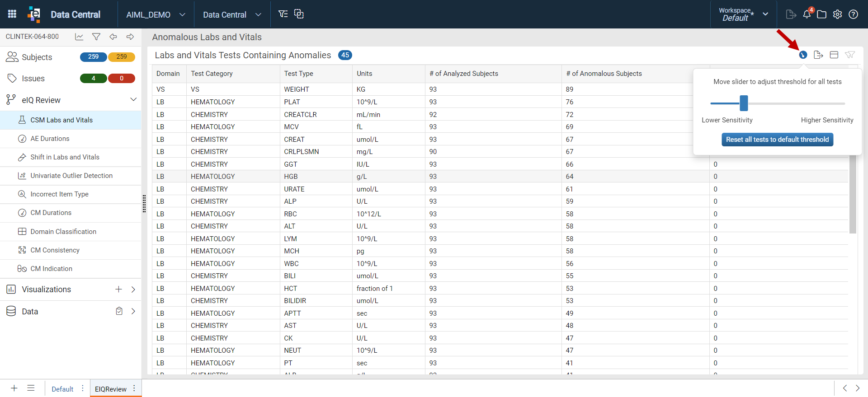Image resolution: width=868 pixels, height=397 pixels.
Task: Open the folder icon in top bar
Action: coord(822,14)
